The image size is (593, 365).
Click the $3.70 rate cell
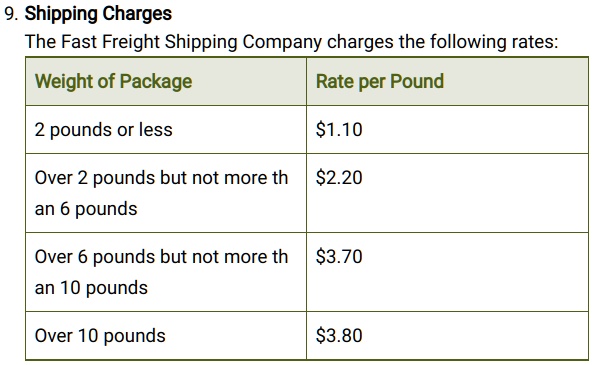click(x=447, y=272)
